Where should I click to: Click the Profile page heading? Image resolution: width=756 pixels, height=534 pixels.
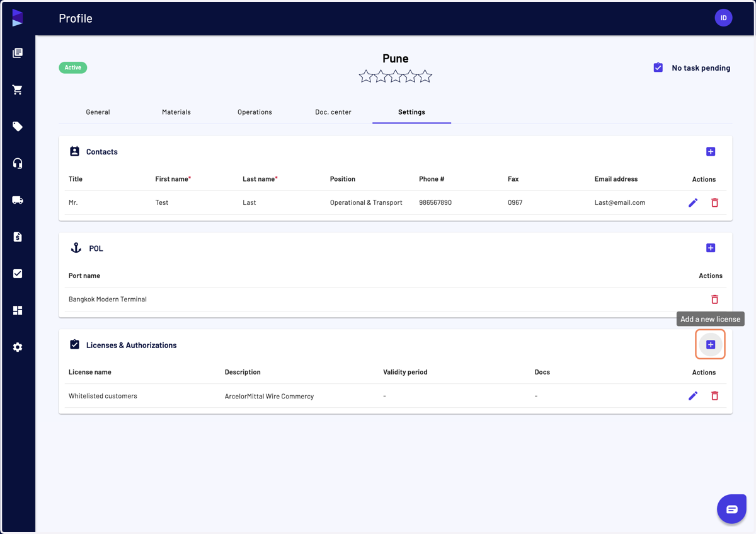[x=76, y=18]
